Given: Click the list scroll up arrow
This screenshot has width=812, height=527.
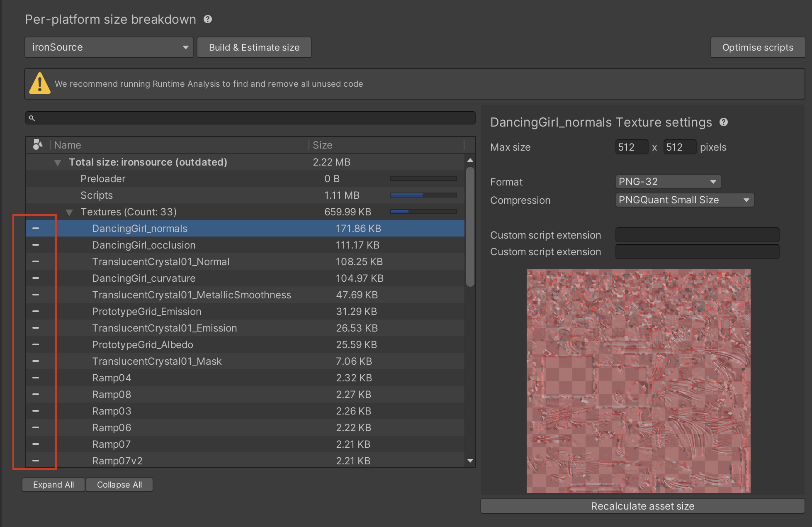Looking at the screenshot, I should click(470, 160).
